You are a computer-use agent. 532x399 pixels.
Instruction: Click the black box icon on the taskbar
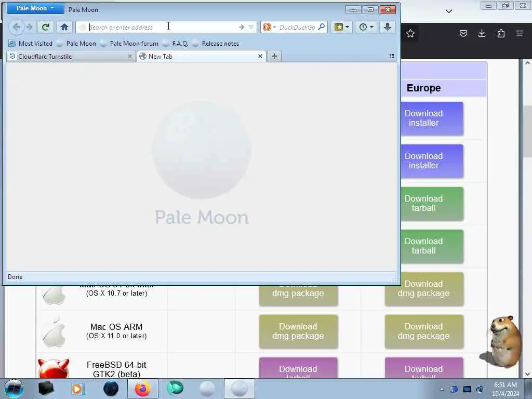coord(46,389)
